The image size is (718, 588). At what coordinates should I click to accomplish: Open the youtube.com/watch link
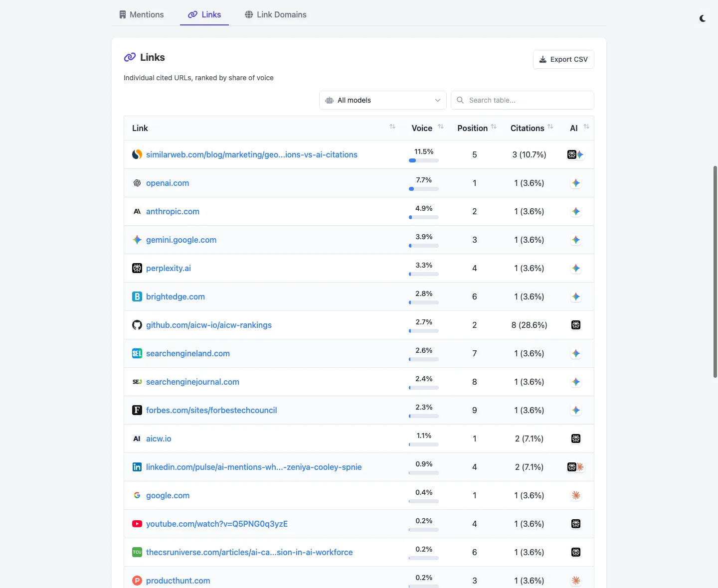[x=217, y=524]
